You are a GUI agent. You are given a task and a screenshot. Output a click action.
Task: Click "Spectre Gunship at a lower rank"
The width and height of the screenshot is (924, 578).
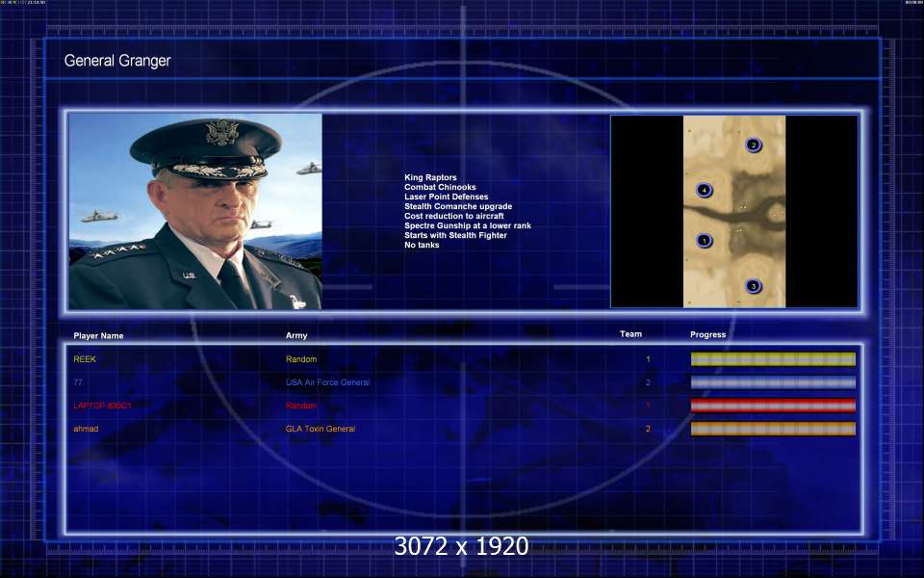(468, 225)
